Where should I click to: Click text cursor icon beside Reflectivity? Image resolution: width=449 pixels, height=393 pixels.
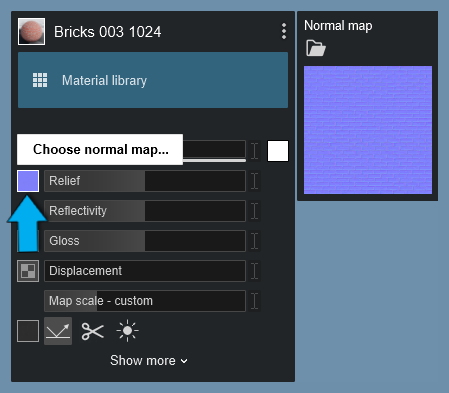pyautogui.click(x=254, y=211)
